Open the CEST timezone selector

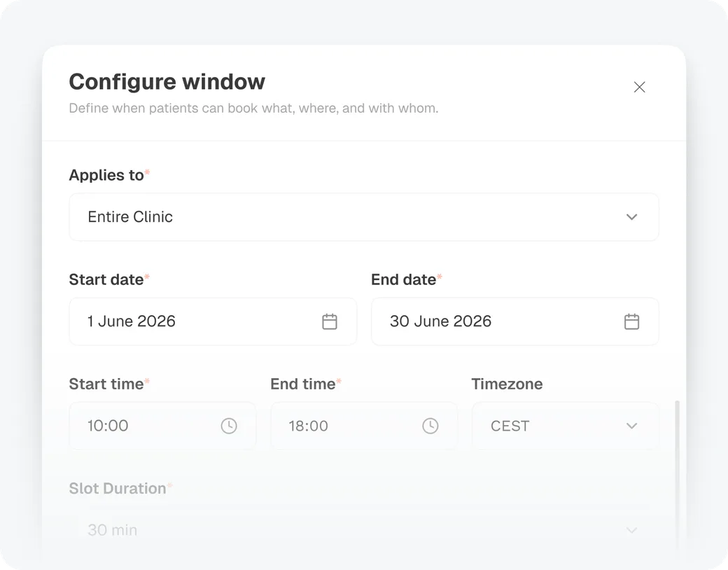[x=566, y=426]
